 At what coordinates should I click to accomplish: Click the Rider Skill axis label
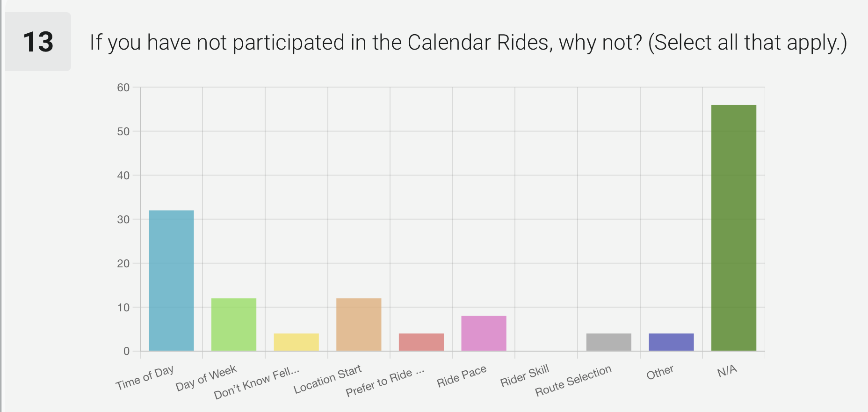(524, 376)
